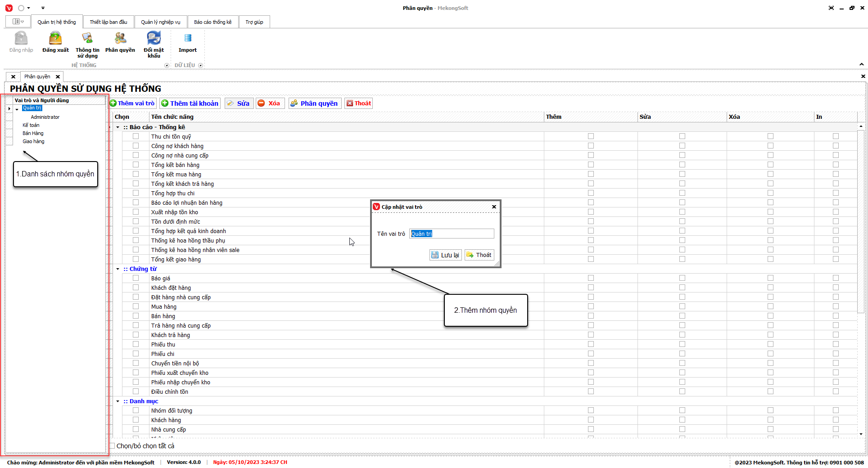Click the Thêm column header
Viewport: 868px width, 468px height.
point(591,117)
